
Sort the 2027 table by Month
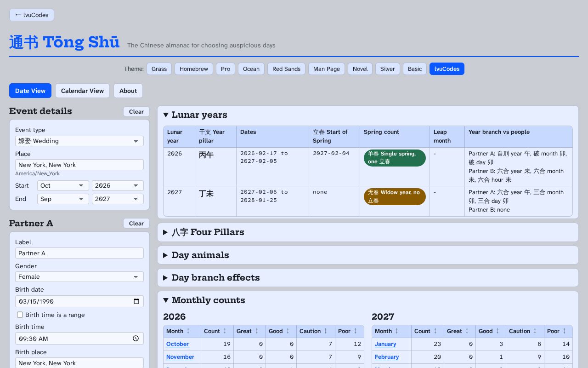391,331
